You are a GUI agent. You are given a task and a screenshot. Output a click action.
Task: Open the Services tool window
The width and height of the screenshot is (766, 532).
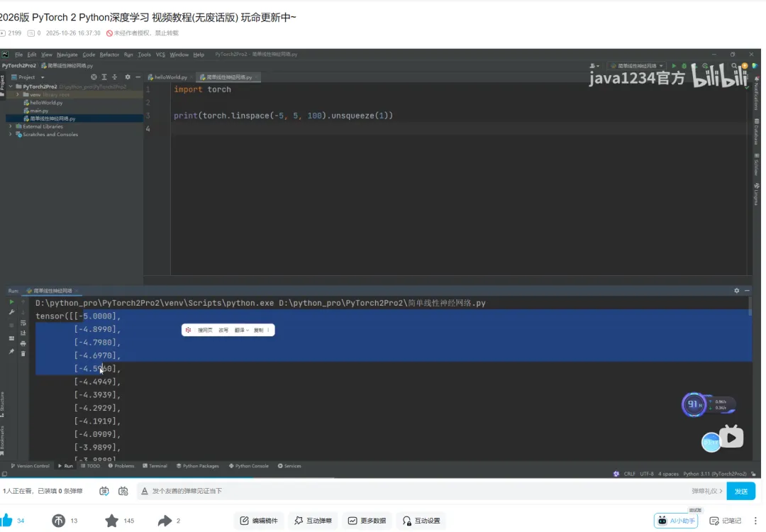(x=289, y=466)
